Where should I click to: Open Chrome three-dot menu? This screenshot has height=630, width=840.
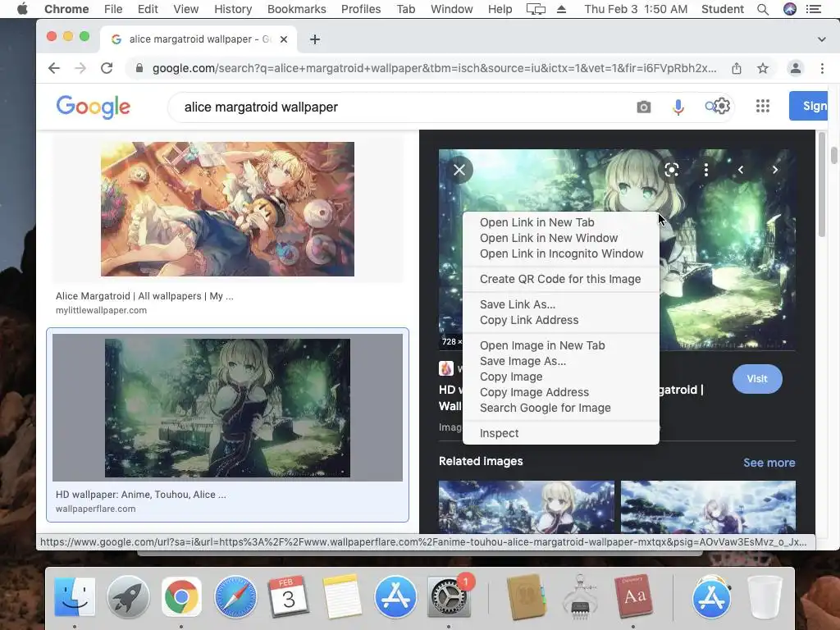click(x=822, y=68)
